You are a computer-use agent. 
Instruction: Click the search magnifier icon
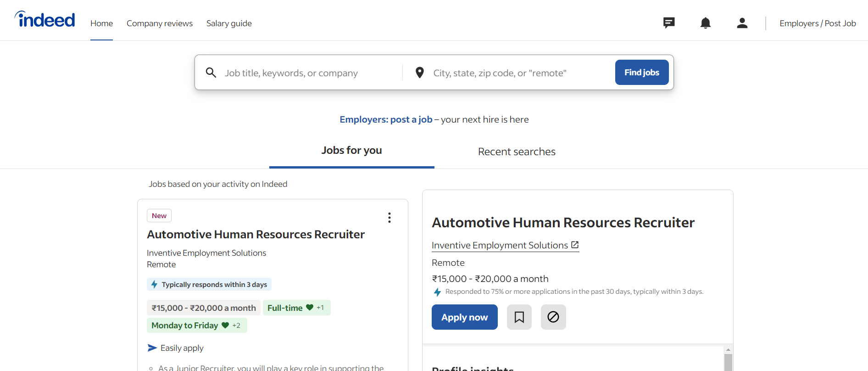coord(211,73)
